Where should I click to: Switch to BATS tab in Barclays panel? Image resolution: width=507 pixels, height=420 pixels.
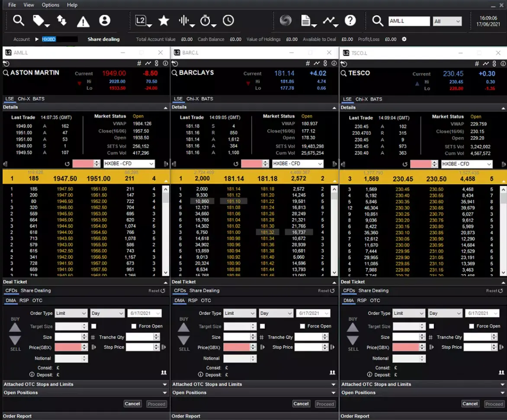click(207, 99)
